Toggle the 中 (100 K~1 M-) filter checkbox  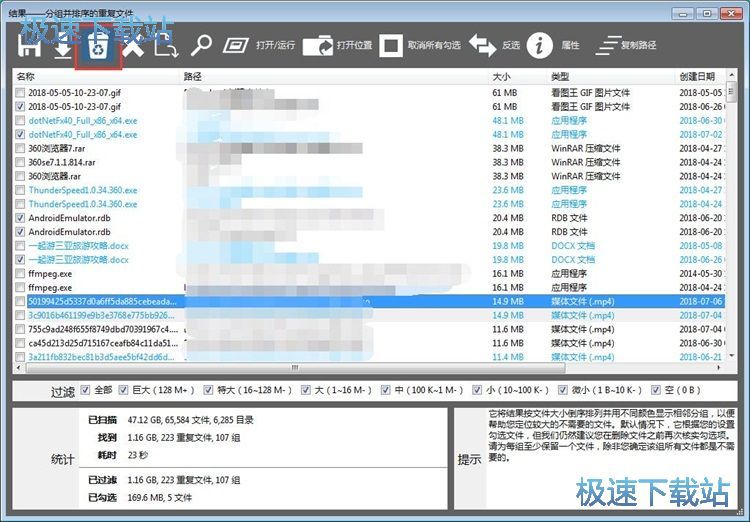click(x=386, y=390)
